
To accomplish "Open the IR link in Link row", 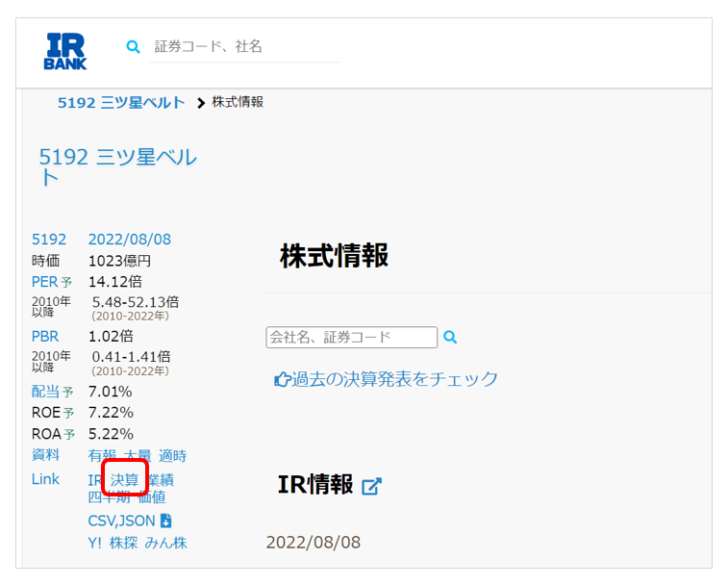I will (94, 480).
